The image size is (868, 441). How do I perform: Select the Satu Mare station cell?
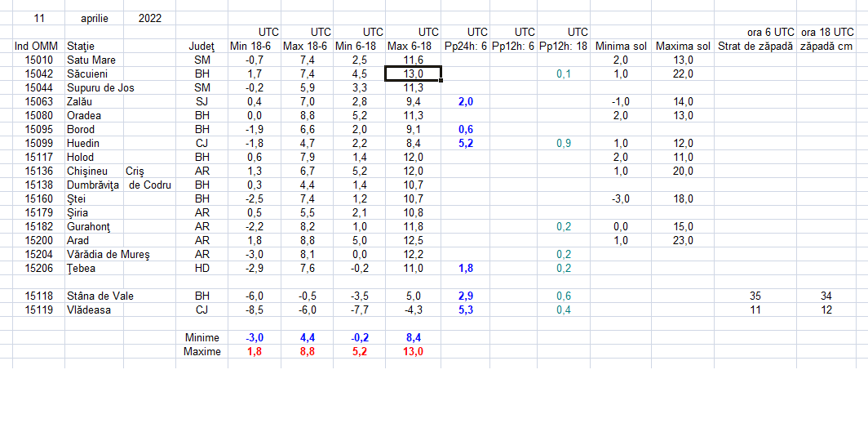coord(91,60)
